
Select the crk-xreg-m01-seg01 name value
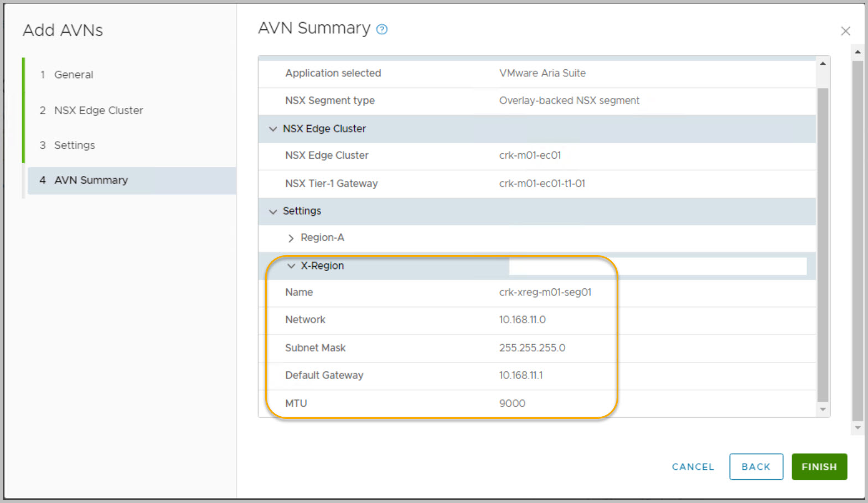(x=545, y=292)
